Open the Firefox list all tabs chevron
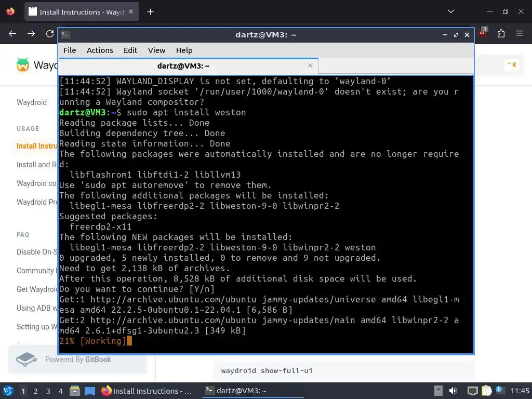 pyautogui.click(x=450, y=11)
